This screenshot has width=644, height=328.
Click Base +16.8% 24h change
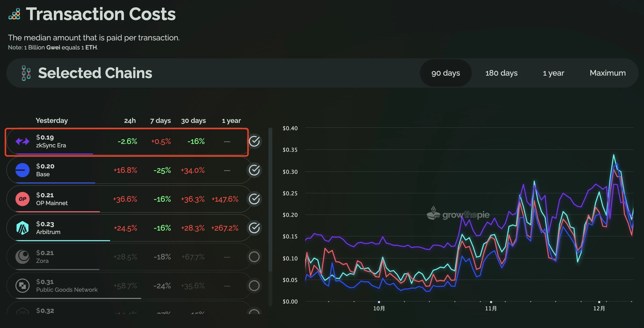(x=125, y=170)
